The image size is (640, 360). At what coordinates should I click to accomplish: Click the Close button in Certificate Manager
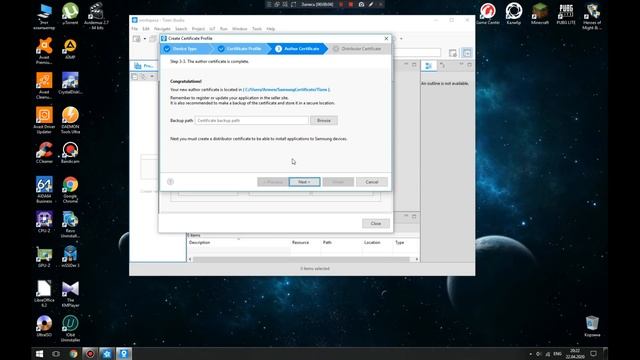click(376, 223)
